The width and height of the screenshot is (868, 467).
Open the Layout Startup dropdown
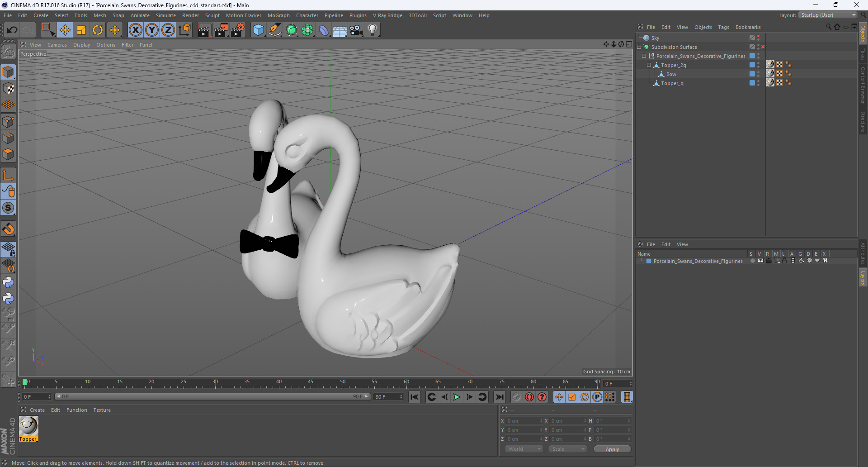pos(828,15)
